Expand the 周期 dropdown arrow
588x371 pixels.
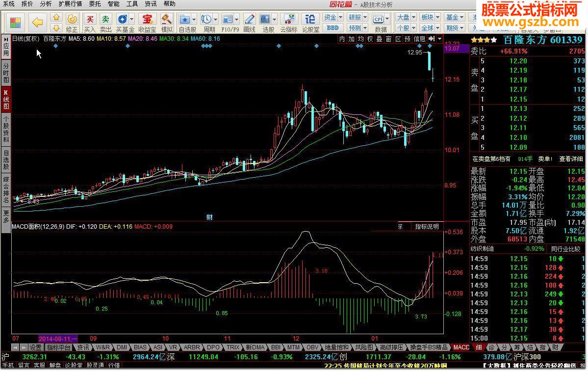[215, 19]
